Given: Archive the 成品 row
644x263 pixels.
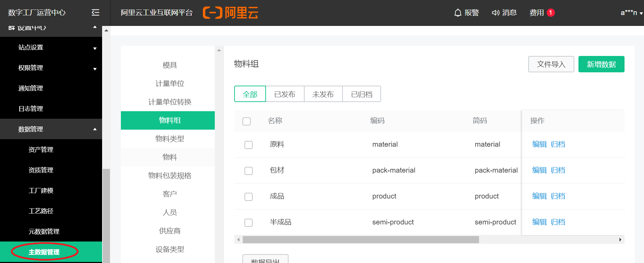Looking at the screenshot, I should [x=558, y=196].
